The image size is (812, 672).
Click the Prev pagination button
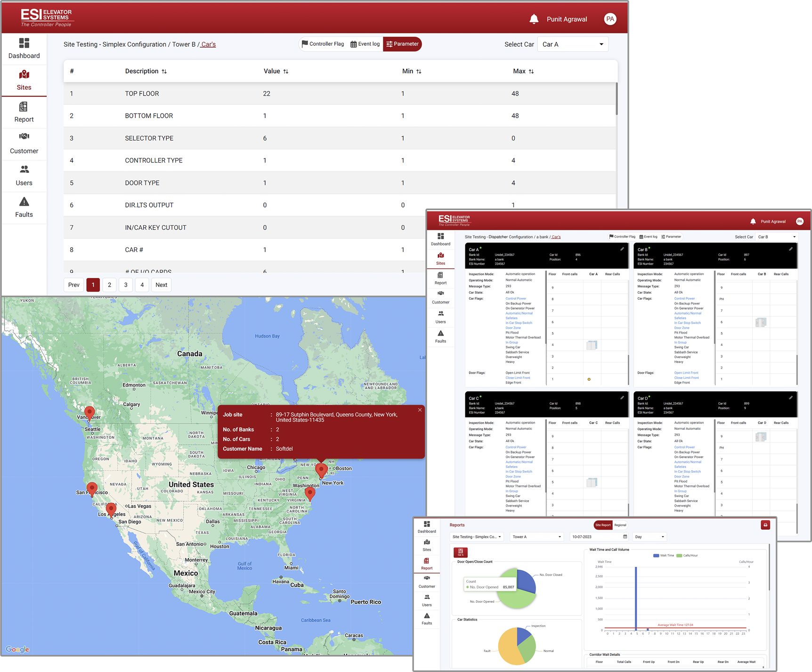tap(74, 285)
